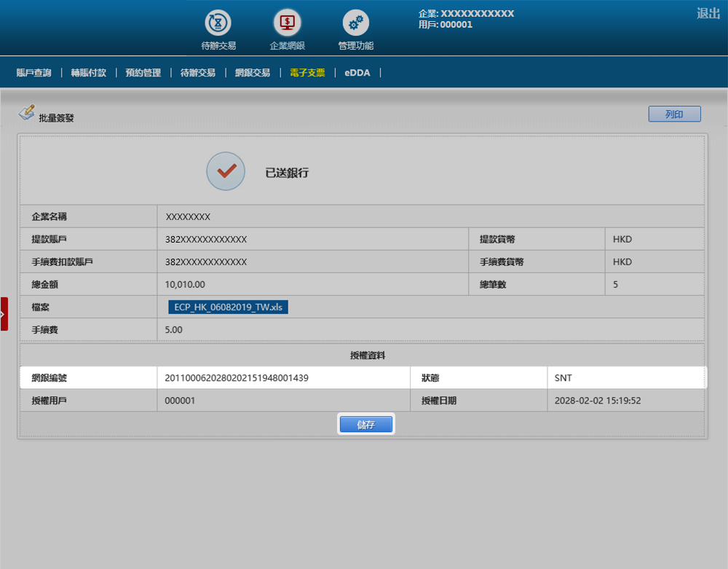Screen dimensions: 728x569
Task: Open the 管理功能 gears icon
Action: click(x=355, y=23)
